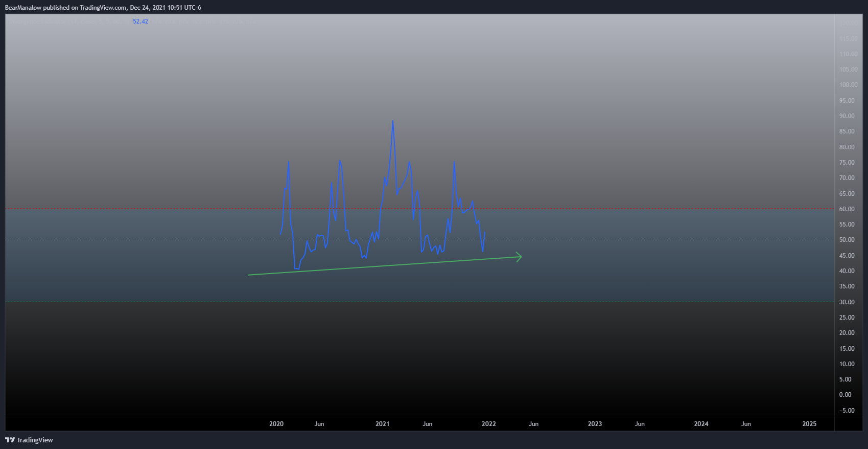868x449 pixels.
Task: Click the 60.00 price scale label
Action: [847, 209]
